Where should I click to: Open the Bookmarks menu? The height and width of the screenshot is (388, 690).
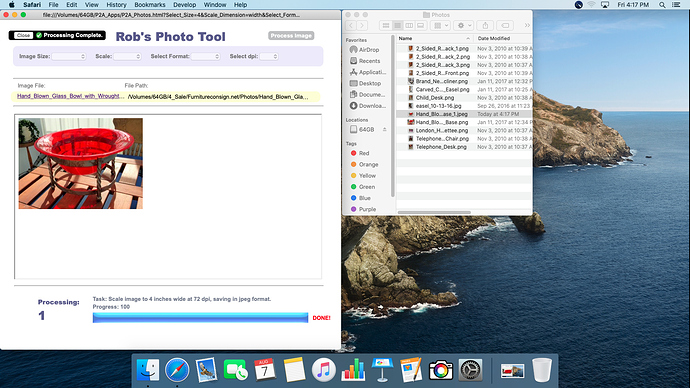[150, 5]
